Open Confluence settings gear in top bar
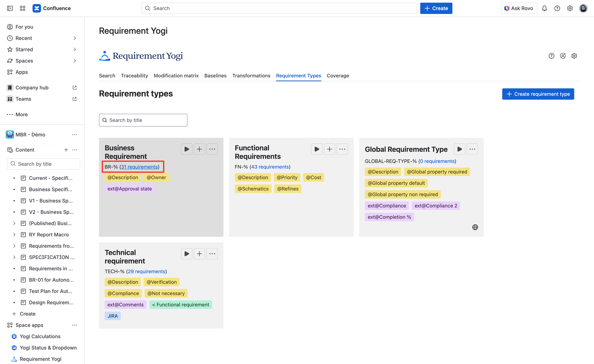 570,8
